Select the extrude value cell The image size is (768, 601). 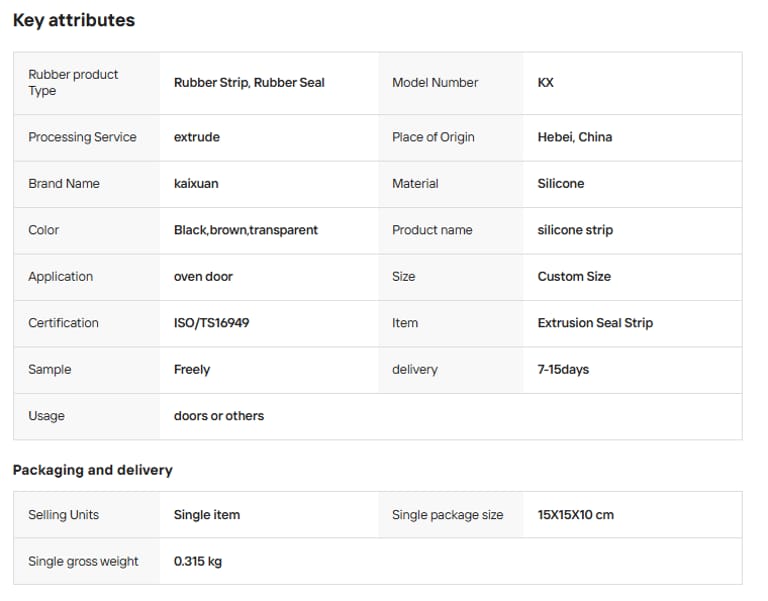197,137
